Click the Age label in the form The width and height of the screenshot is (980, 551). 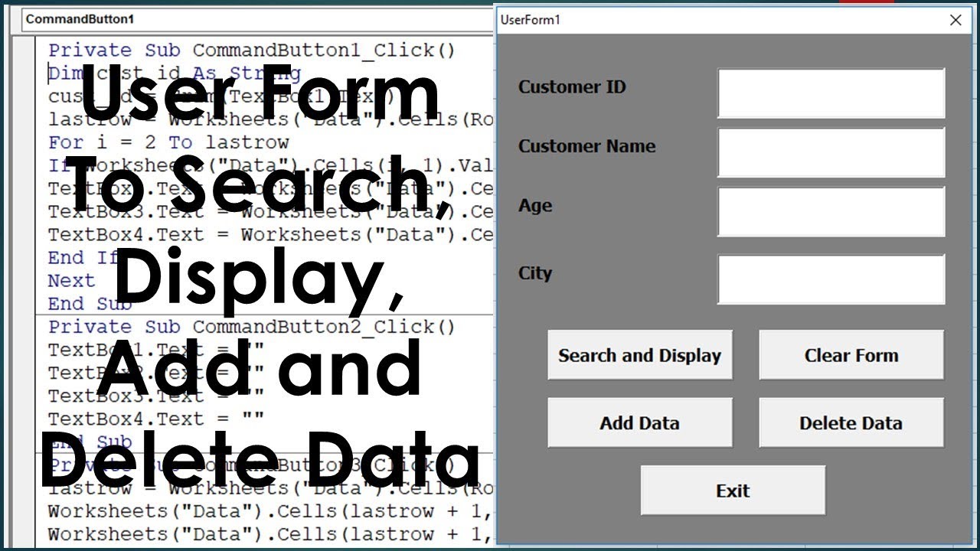535,206
